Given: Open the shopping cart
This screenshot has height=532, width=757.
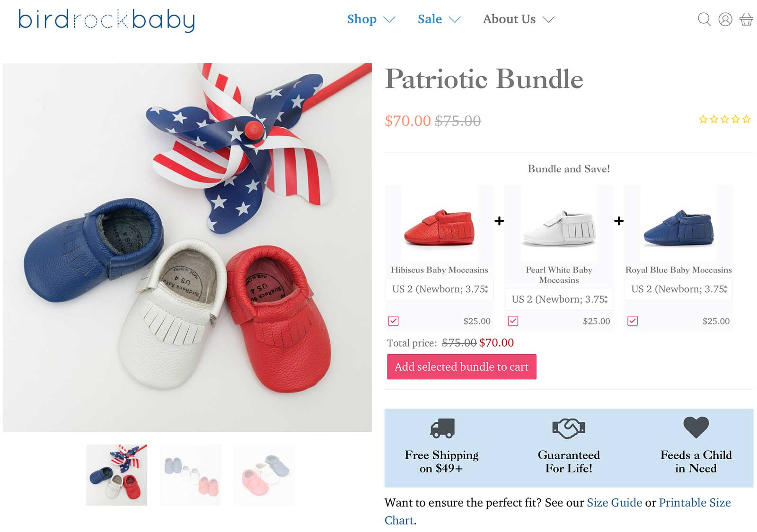Looking at the screenshot, I should (747, 20).
